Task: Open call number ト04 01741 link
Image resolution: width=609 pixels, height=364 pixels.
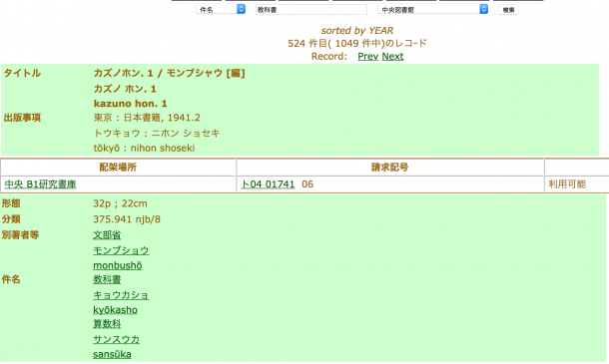Action: 268,184
